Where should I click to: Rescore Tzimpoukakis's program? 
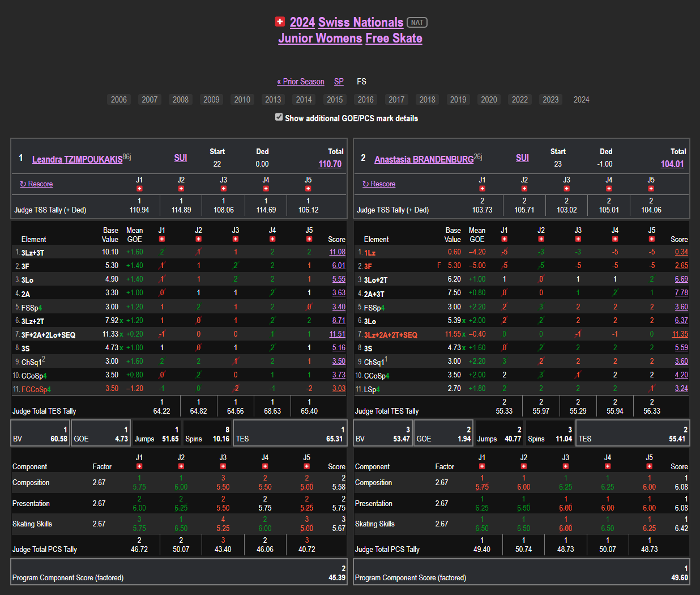[36, 184]
